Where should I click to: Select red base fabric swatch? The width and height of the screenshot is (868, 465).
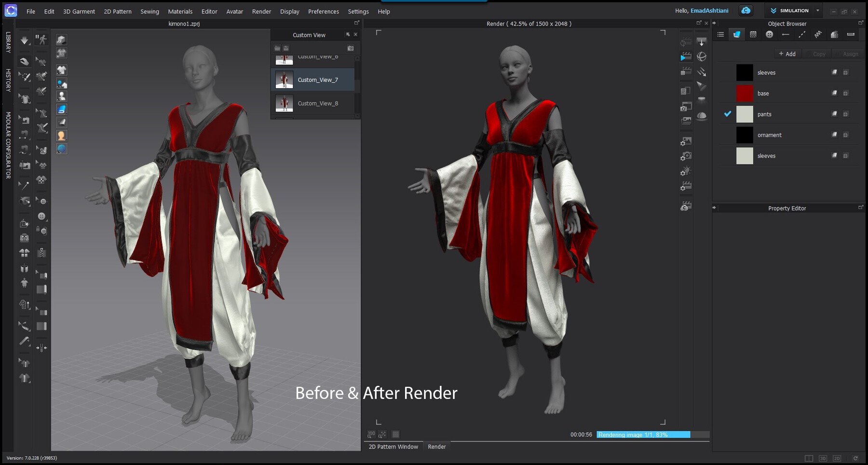click(x=745, y=93)
